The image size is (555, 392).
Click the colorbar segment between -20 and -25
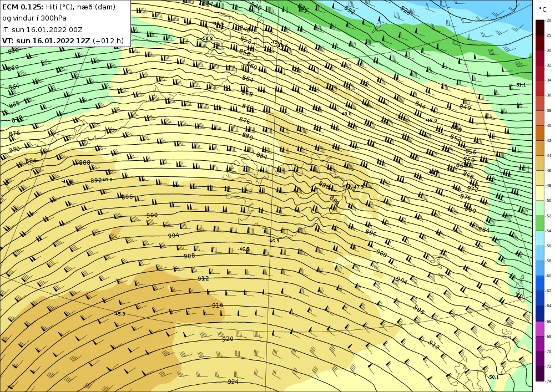540,28
